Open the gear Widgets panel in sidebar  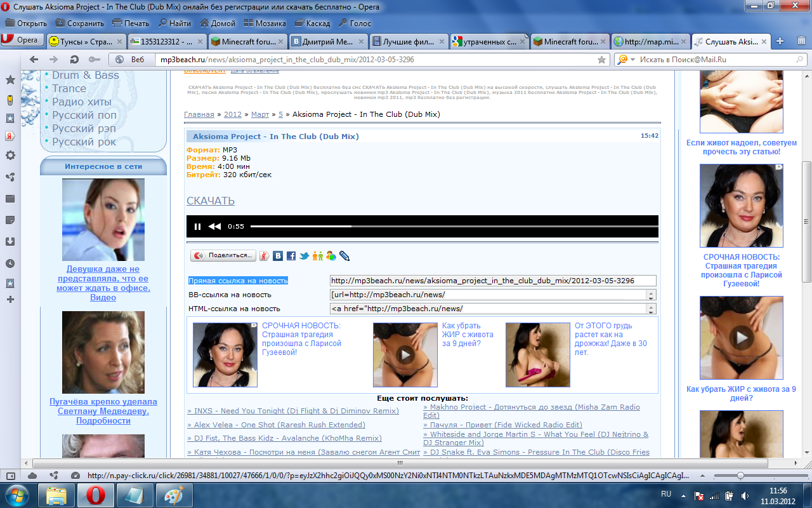point(10,155)
